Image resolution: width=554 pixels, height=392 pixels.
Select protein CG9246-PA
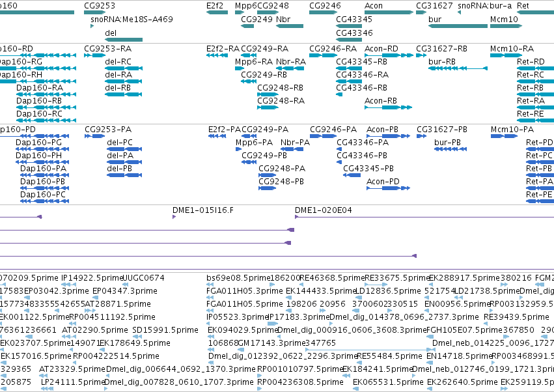click(333, 130)
